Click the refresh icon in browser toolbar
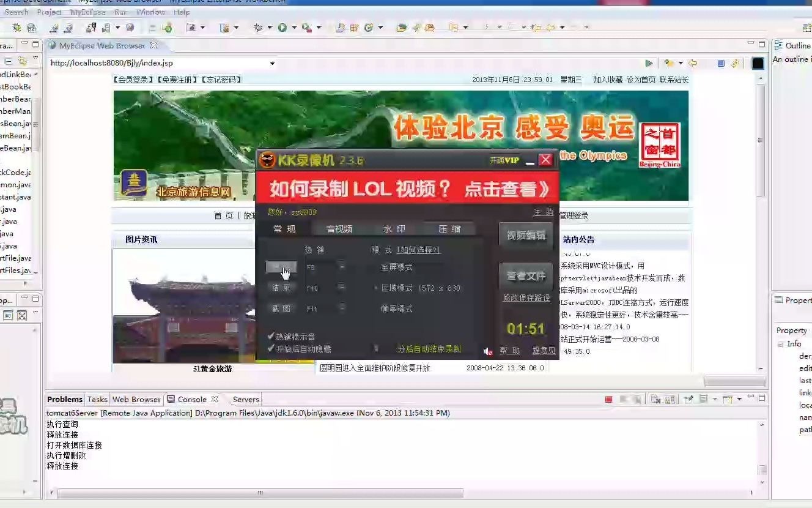812x508 pixels. tap(734, 63)
